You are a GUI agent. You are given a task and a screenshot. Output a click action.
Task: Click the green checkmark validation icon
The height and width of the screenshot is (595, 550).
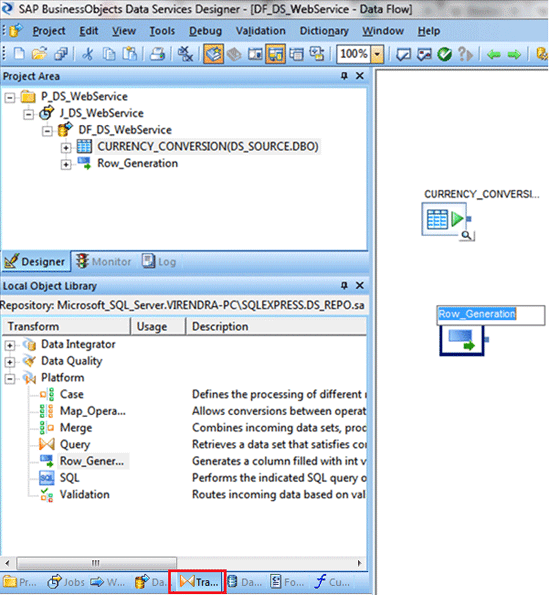point(444,54)
